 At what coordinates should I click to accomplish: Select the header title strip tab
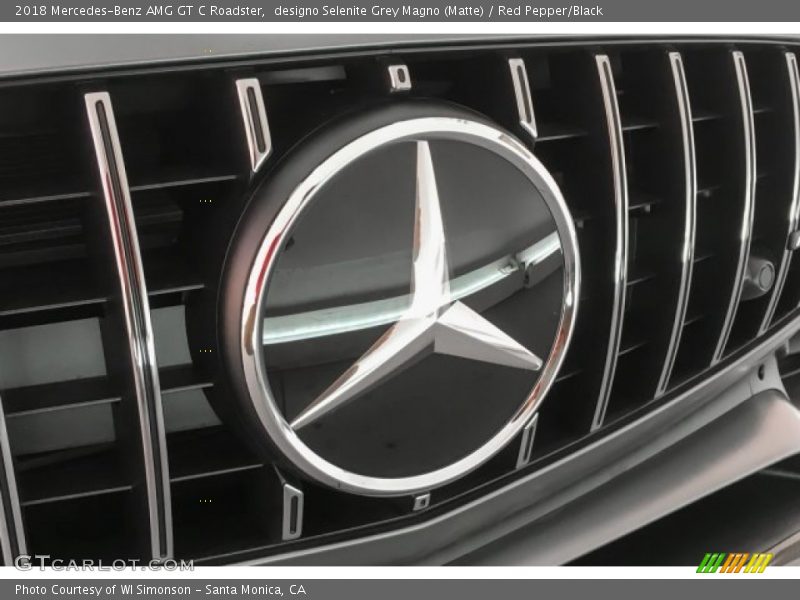[x=400, y=12]
